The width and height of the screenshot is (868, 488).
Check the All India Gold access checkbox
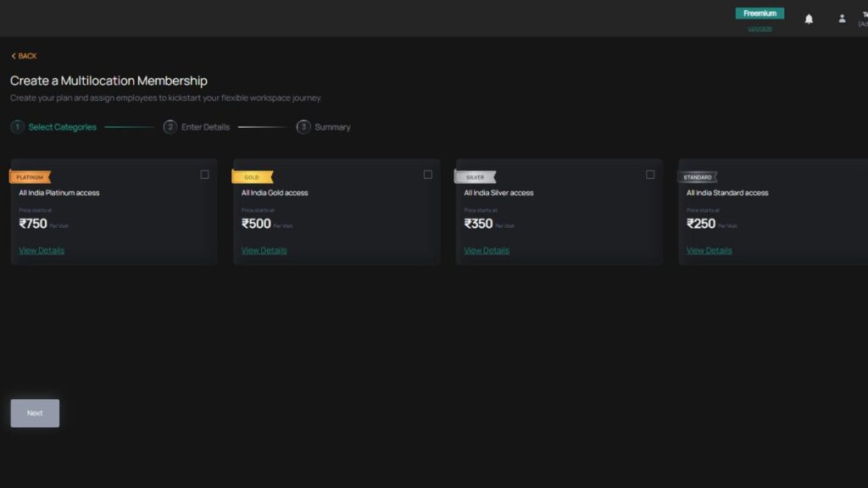click(x=428, y=175)
